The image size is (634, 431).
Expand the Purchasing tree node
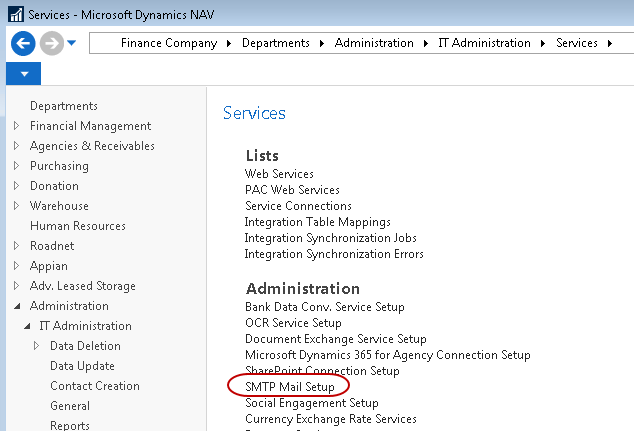(16, 166)
